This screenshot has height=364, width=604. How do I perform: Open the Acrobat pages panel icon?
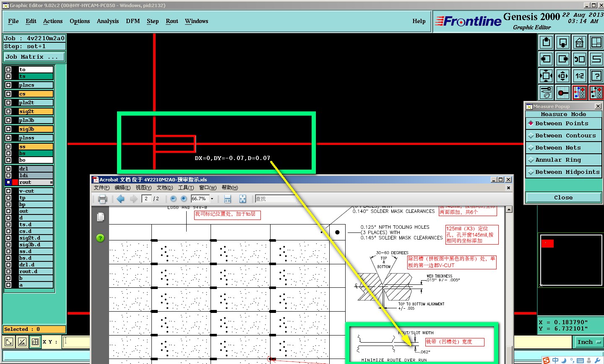101,217
